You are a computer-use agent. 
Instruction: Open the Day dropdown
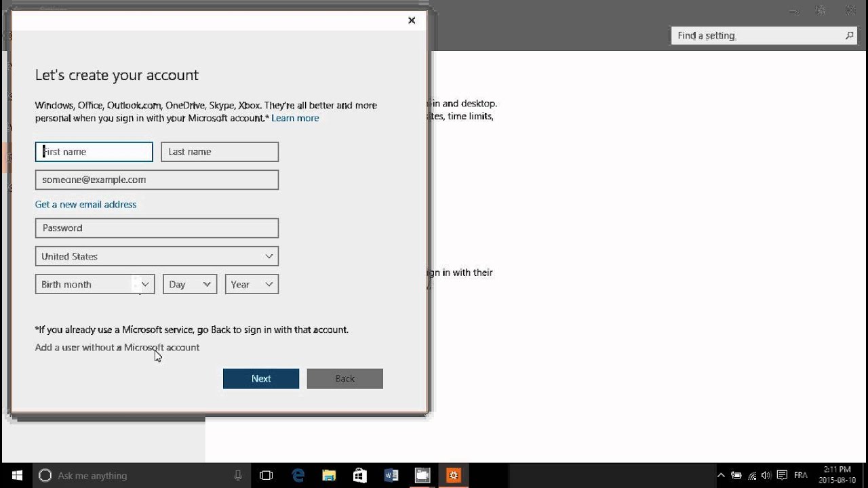[x=189, y=285]
